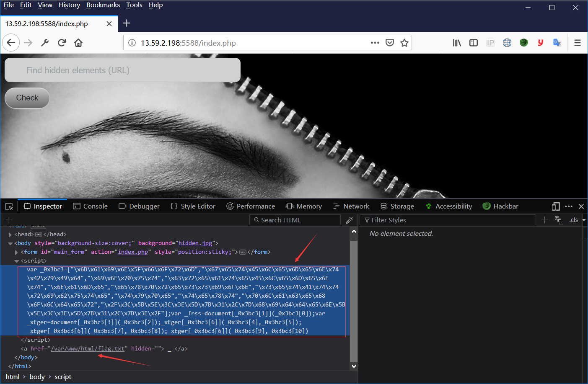The height and width of the screenshot is (384, 588).
Task: Follow the /var/www/html/flag.txt href link
Action: (x=88, y=349)
